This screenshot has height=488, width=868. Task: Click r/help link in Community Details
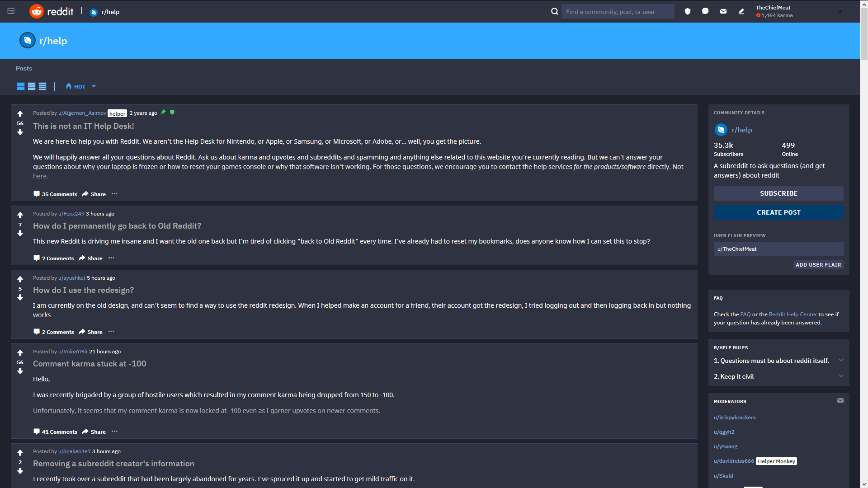coord(742,130)
